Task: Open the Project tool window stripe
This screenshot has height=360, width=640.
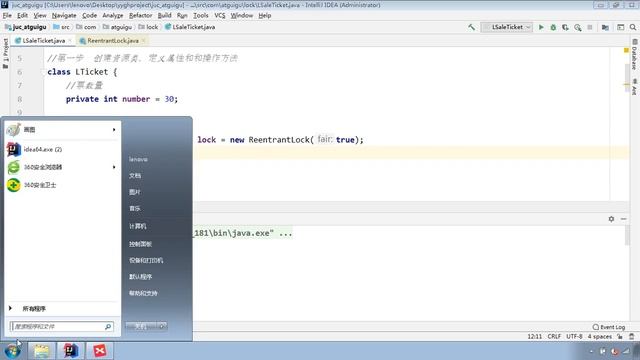Action: (x=5, y=53)
